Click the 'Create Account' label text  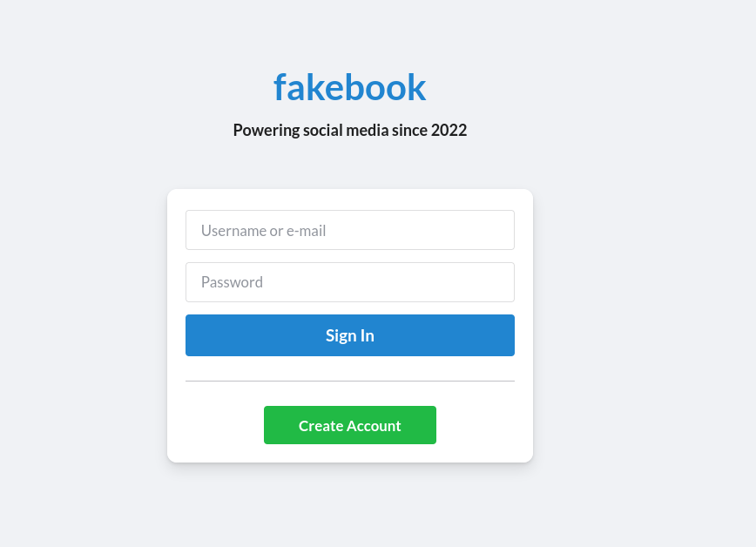pos(349,426)
